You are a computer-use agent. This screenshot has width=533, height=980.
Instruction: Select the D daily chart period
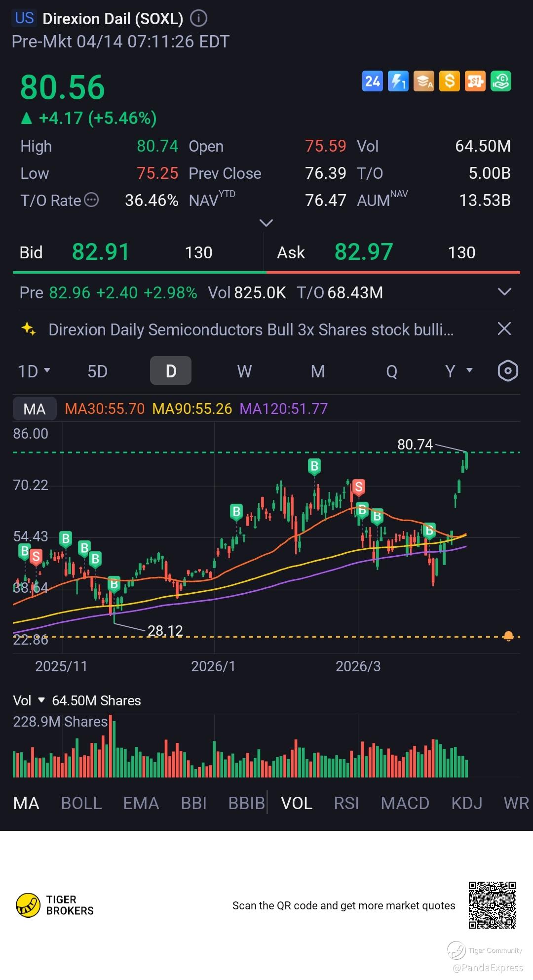pyautogui.click(x=171, y=371)
